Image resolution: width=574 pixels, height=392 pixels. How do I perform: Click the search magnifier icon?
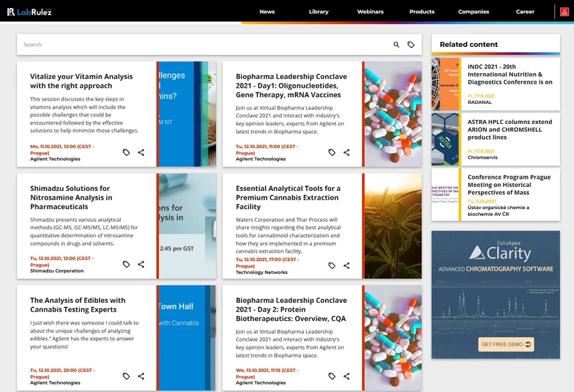(396, 45)
